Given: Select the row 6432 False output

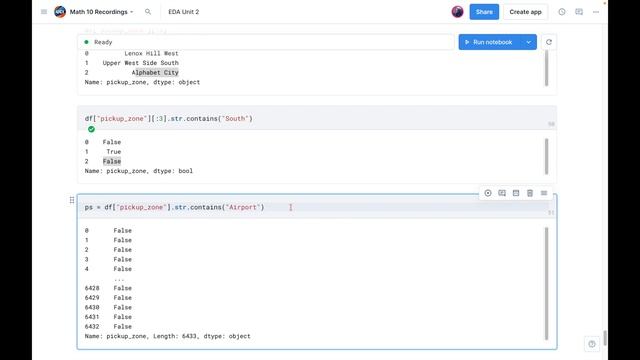Looking at the screenshot, I should point(108,327).
